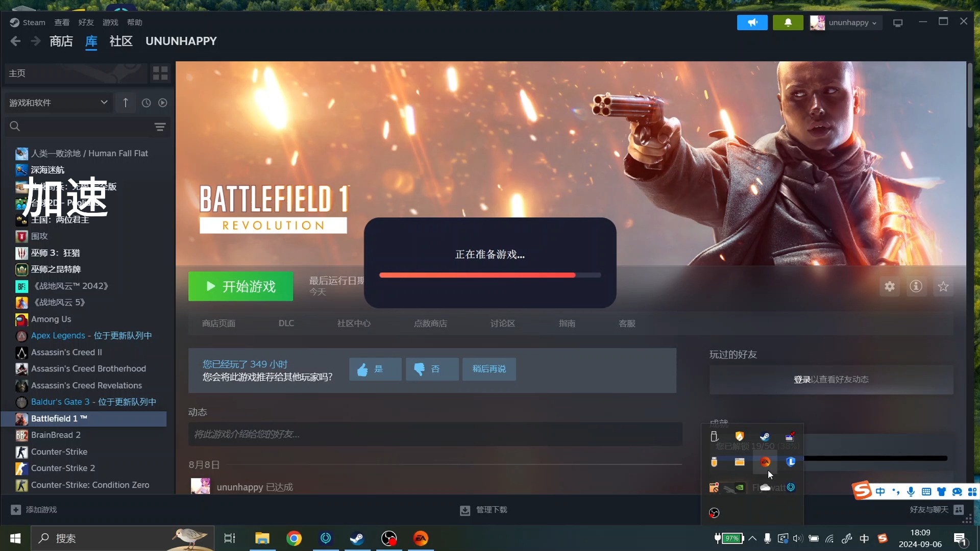Toggle the sort order arrow button
The height and width of the screenshot is (551, 980).
click(x=126, y=103)
